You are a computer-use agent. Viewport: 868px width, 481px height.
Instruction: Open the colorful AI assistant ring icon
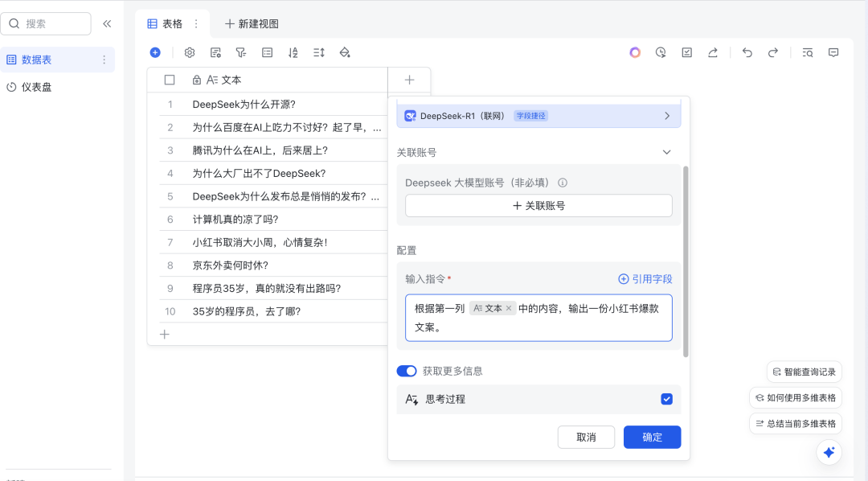635,52
